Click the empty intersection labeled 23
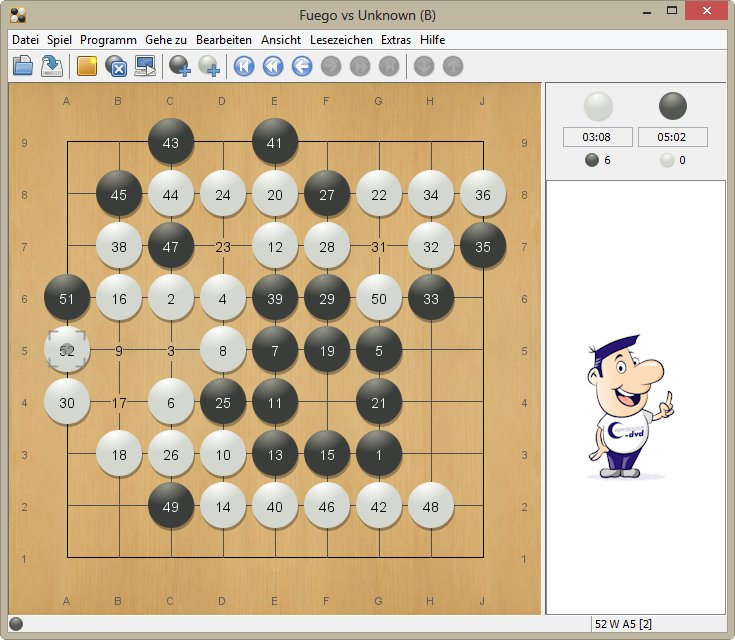735x640 pixels. (x=223, y=247)
